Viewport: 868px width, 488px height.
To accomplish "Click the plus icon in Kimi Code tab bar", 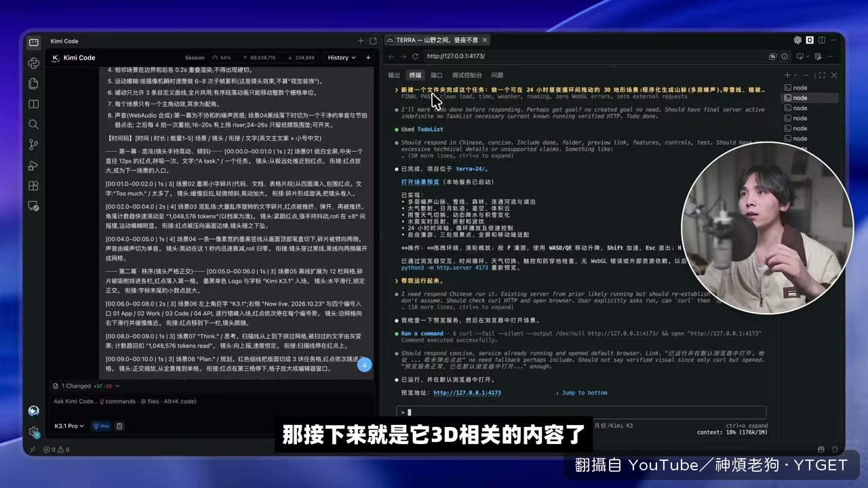I will pos(361,41).
